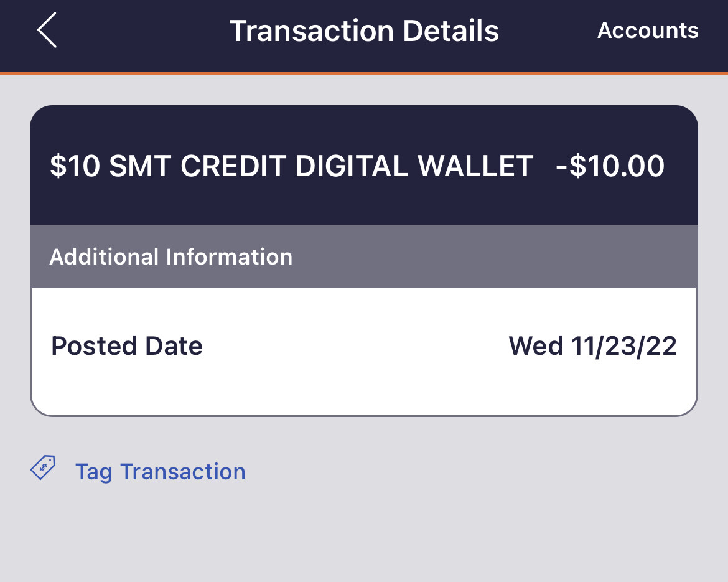
Task: Click the Transaction Details title
Action: (x=364, y=31)
